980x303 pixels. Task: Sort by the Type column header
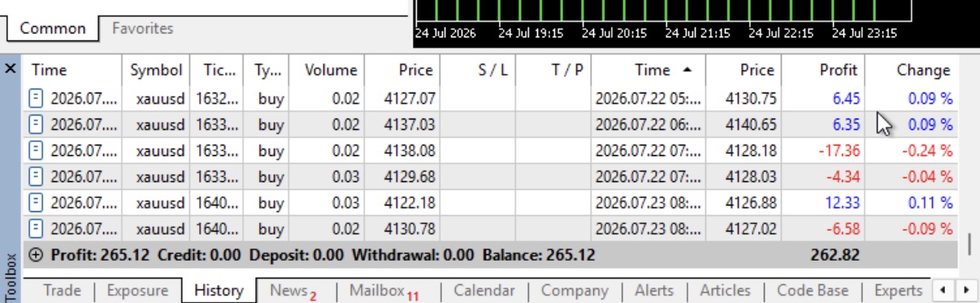(x=266, y=70)
